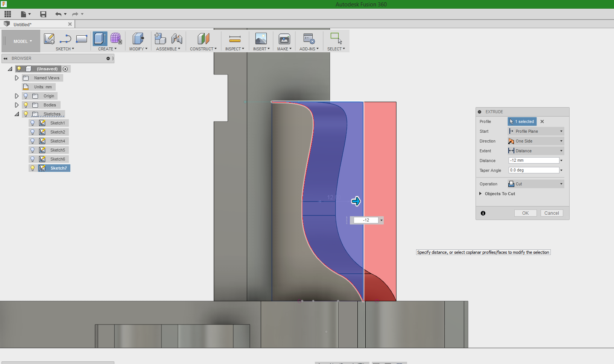Choose the Press Pull modify icon
Viewport: 614px width, 364px height.
point(138,39)
